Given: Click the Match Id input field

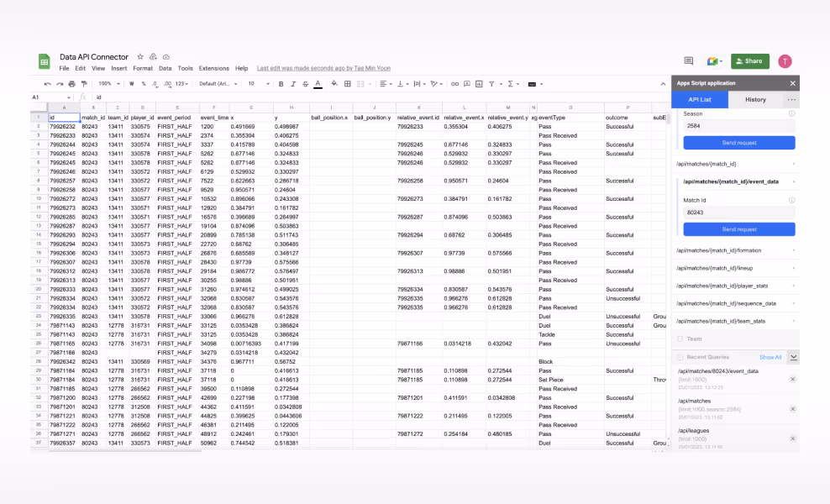Looking at the screenshot, I should [739, 213].
